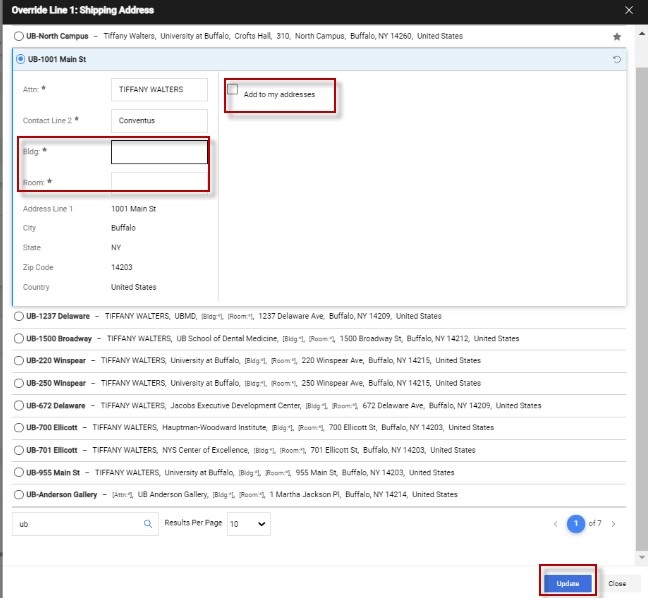Open the Results Per Page dropdown

click(x=248, y=523)
